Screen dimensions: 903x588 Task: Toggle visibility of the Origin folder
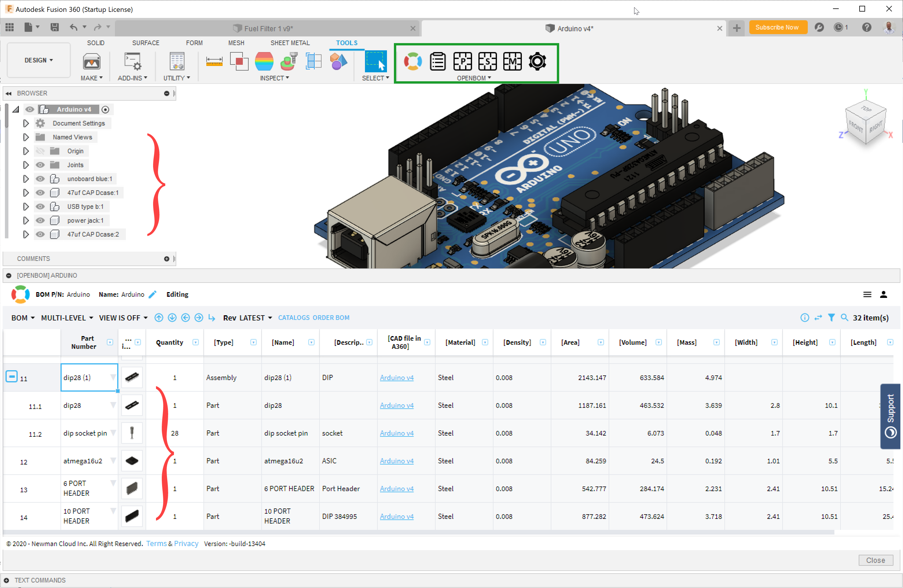tap(40, 151)
